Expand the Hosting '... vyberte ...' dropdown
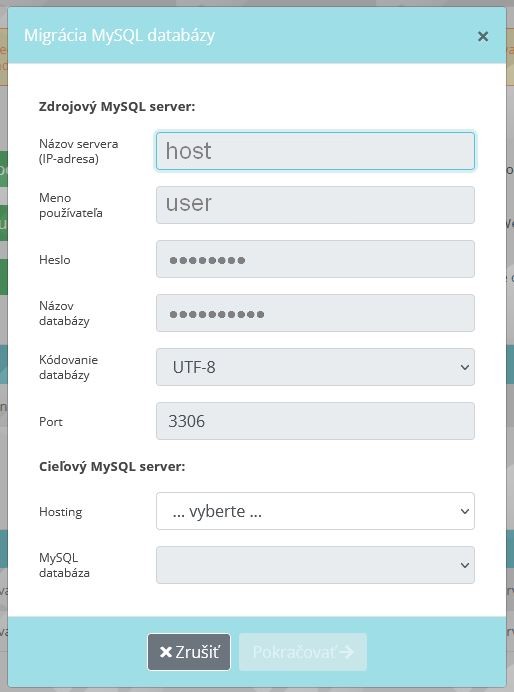The image size is (514, 692). pyautogui.click(x=315, y=511)
